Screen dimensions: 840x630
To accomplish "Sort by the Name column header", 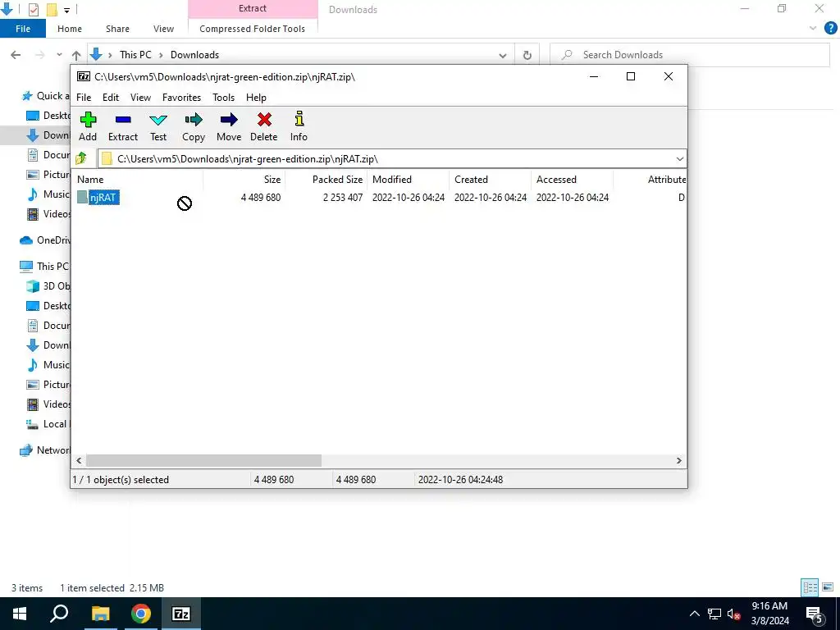I will [x=139, y=180].
